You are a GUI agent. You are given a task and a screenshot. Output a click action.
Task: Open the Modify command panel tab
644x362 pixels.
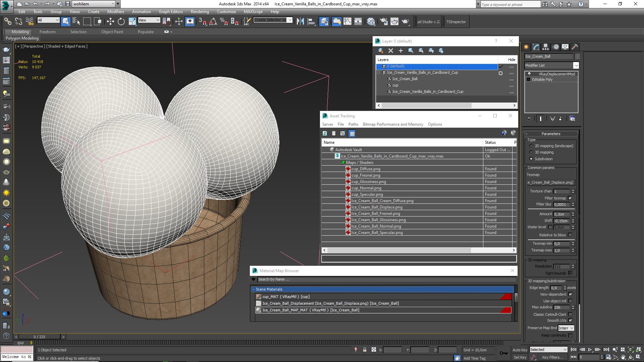click(x=536, y=47)
